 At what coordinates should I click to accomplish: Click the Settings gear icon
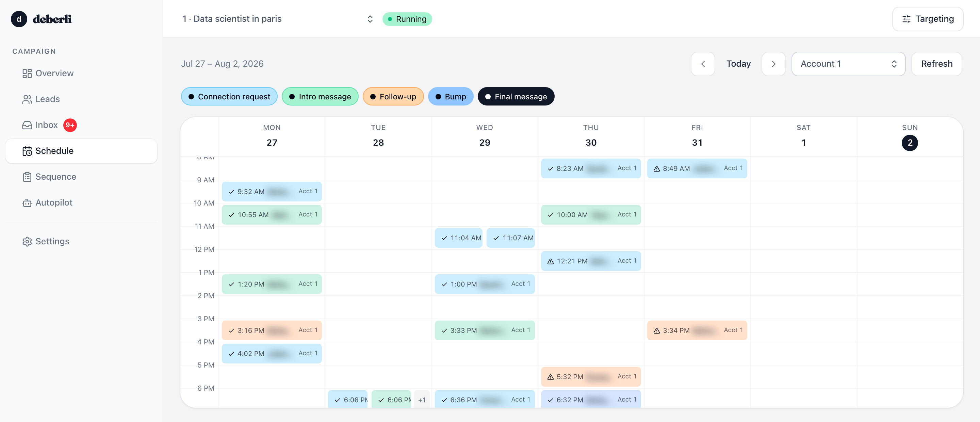(27, 242)
